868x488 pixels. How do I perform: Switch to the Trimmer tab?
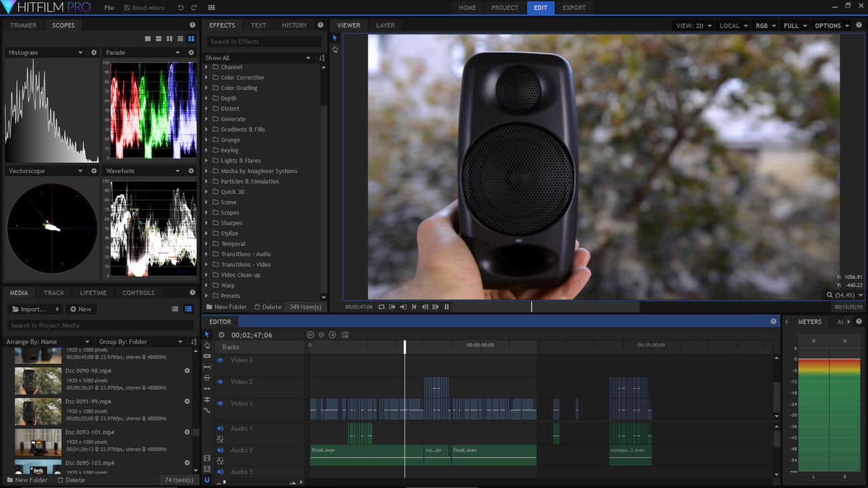pos(23,25)
